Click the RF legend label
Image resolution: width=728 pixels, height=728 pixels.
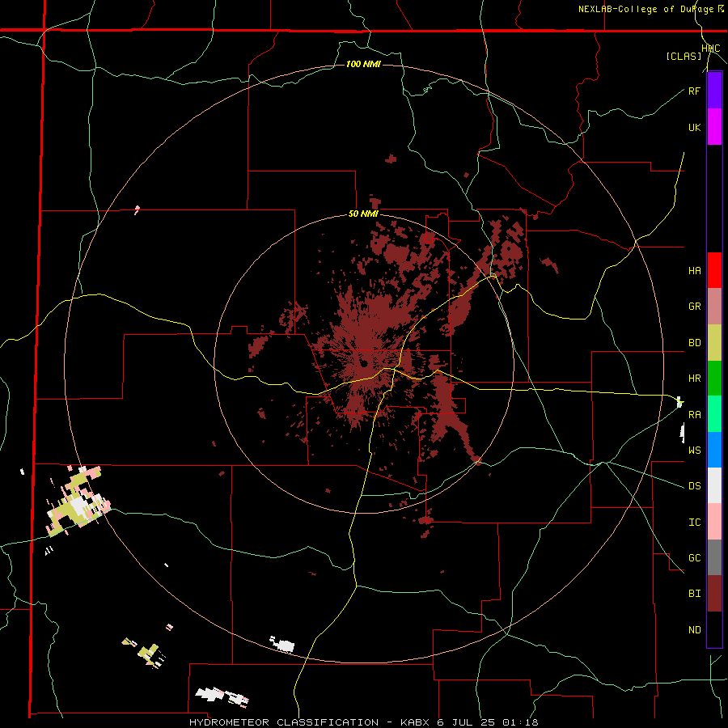pyautogui.click(x=695, y=91)
